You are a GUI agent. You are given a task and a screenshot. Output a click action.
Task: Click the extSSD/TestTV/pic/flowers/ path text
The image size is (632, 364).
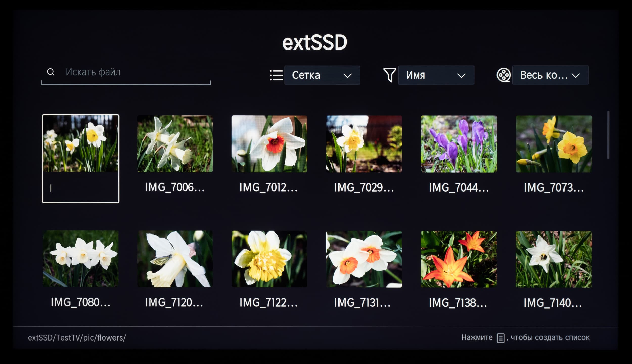click(x=77, y=338)
